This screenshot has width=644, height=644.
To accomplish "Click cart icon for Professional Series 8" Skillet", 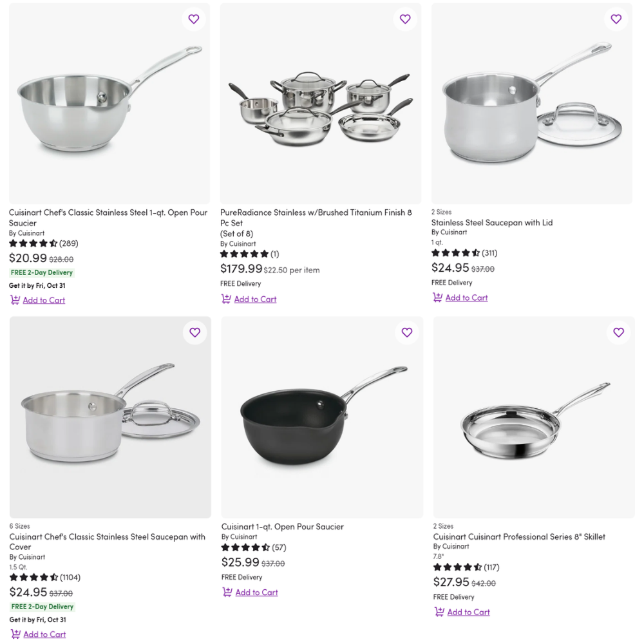I will (439, 612).
